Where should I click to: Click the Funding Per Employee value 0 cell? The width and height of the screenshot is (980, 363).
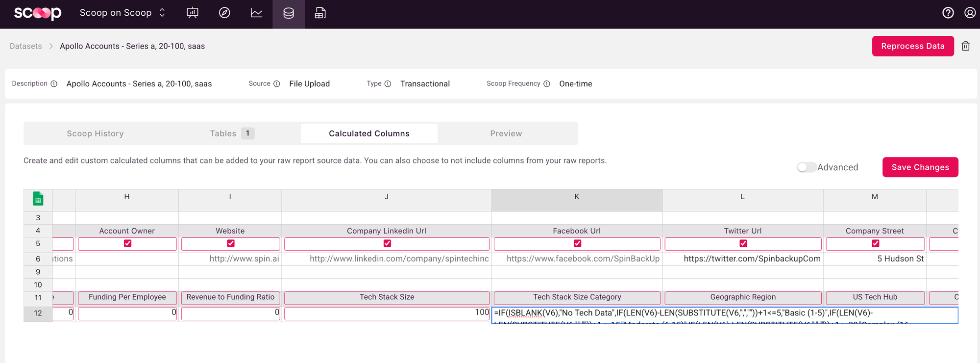[x=127, y=313]
